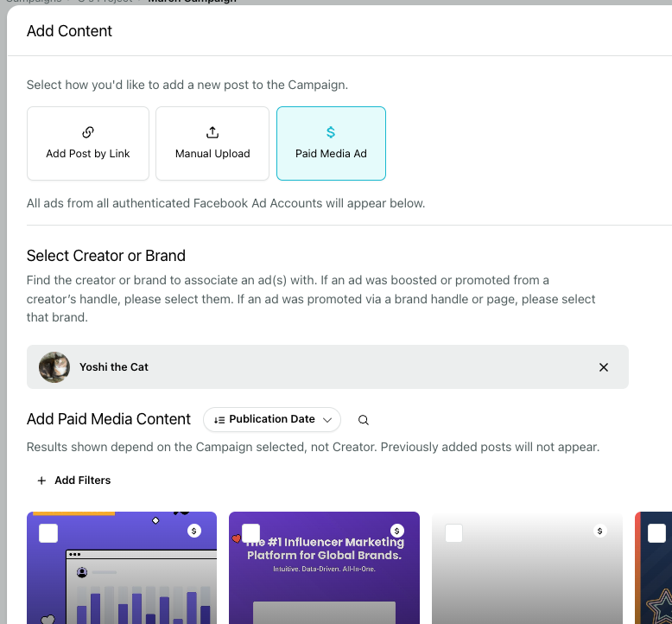The height and width of the screenshot is (624, 672).
Task: Click the plus icon beside Add Filters
Action: point(41,481)
